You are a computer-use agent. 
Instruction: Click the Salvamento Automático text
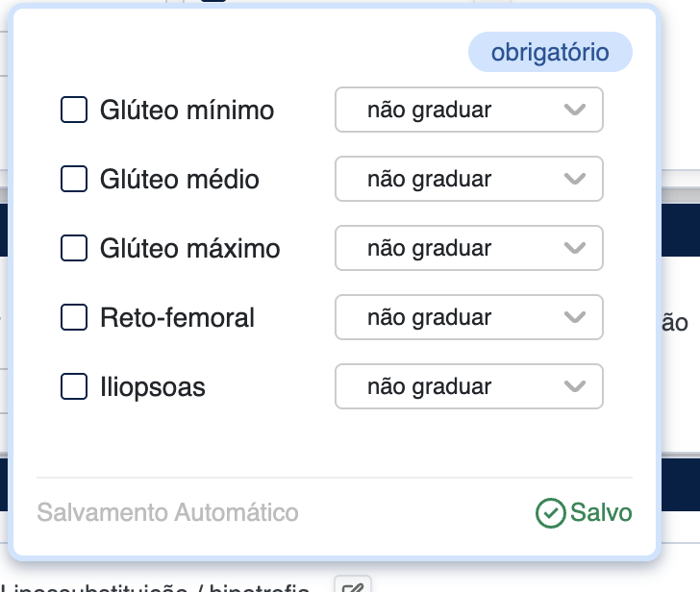click(x=167, y=513)
